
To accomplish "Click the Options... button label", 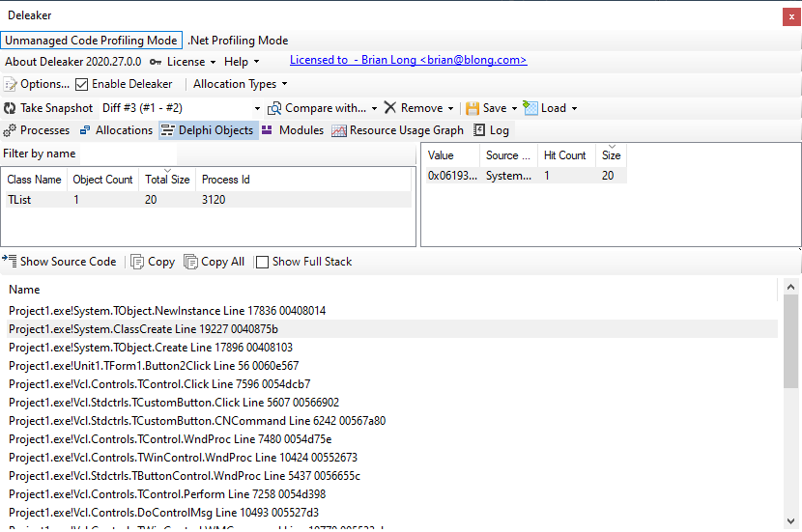I will [44, 84].
